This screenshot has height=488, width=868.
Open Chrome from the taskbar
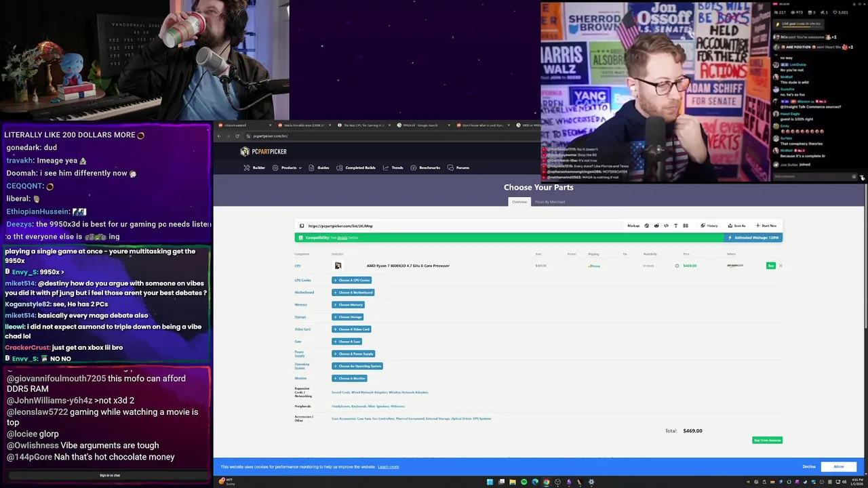click(547, 482)
